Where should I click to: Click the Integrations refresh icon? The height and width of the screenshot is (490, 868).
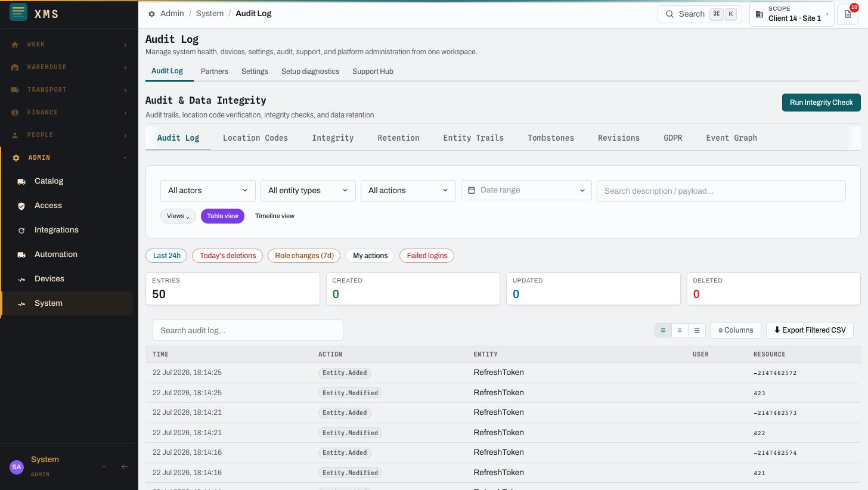pyautogui.click(x=21, y=230)
